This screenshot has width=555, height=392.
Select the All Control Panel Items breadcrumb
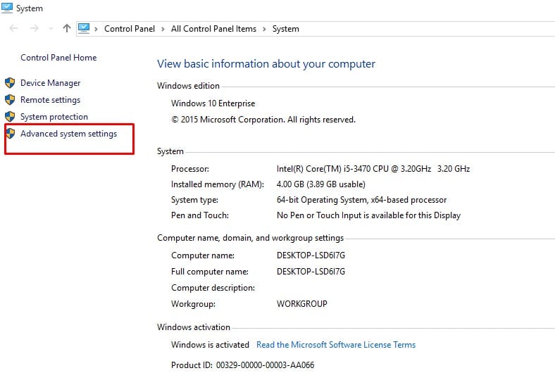pos(214,29)
